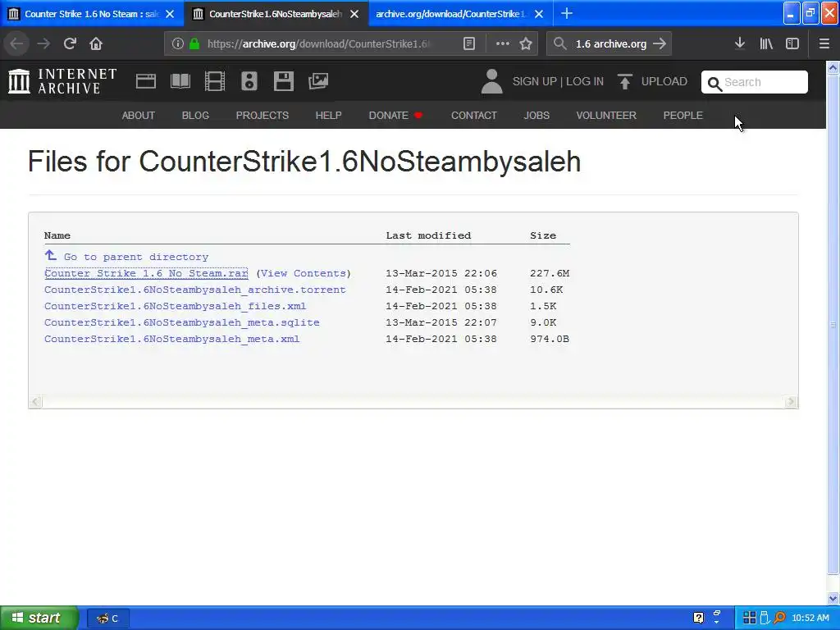Open Internet Archive texts book icon
Screen dimensions: 840x630
[x=180, y=81]
